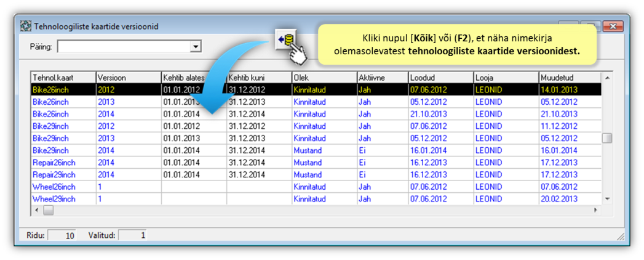
Task: Click the Loodud column header
Action: point(440,78)
